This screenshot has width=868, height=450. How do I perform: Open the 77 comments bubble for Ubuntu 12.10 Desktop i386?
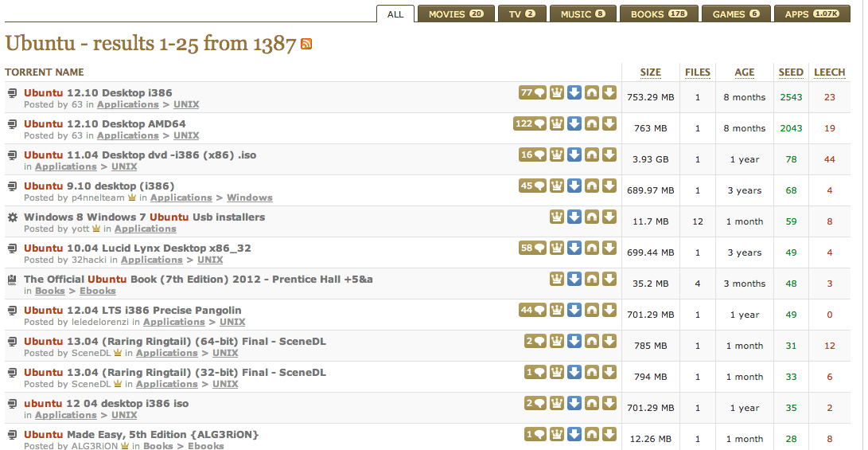point(532,92)
